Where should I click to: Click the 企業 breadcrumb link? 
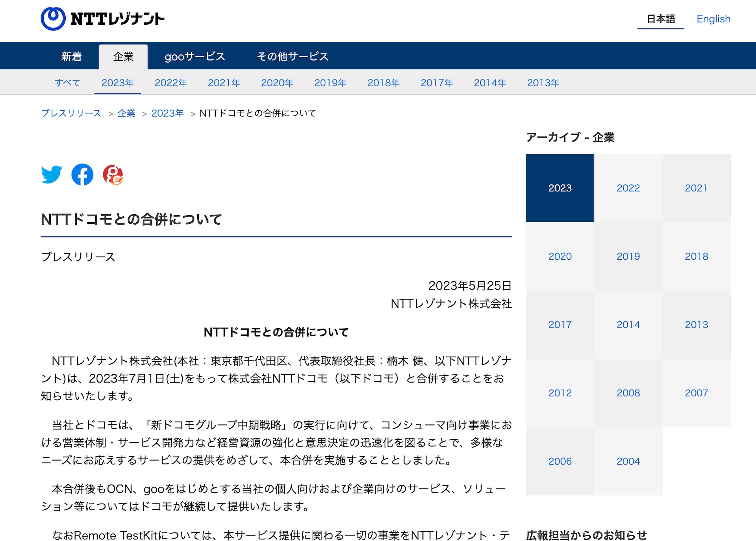[x=126, y=113]
